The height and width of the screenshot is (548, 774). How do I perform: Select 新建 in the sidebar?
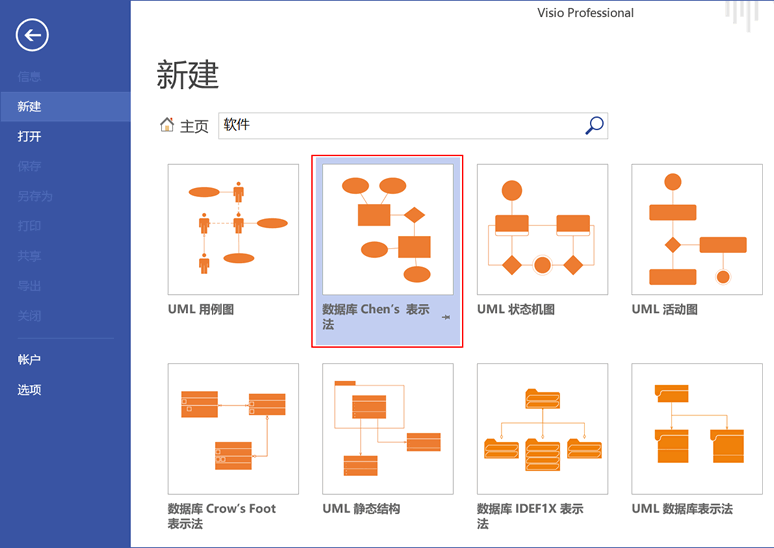pyautogui.click(x=65, y=107)
